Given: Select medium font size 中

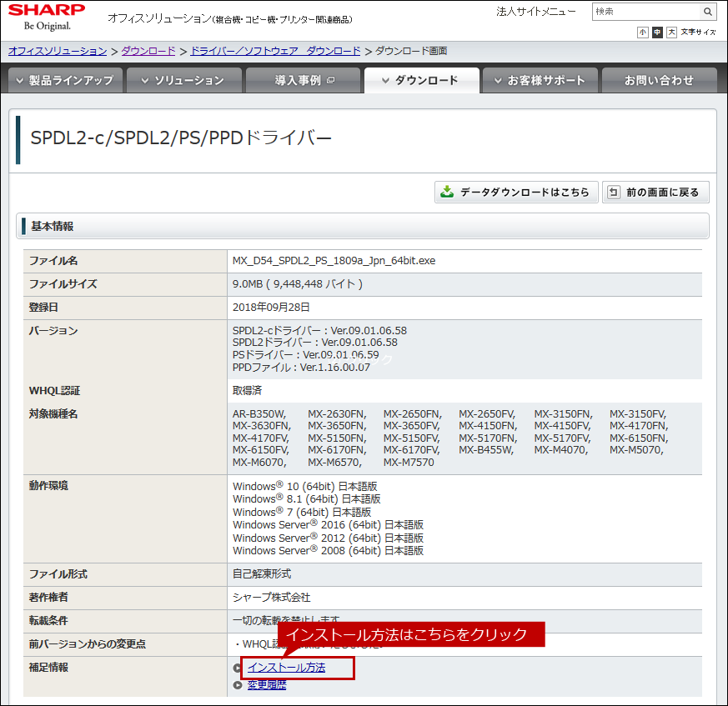Looking at the screenshot, I should point(657,32).
